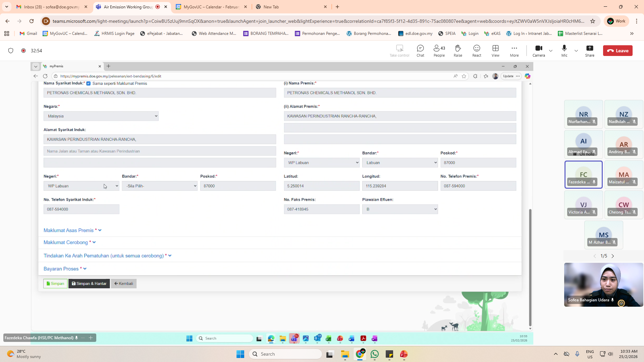This screenshot has width=644, height=362.
Task: Open Negeri dropdown under Alamat Syarikat Induk
Action: (82, 186)
